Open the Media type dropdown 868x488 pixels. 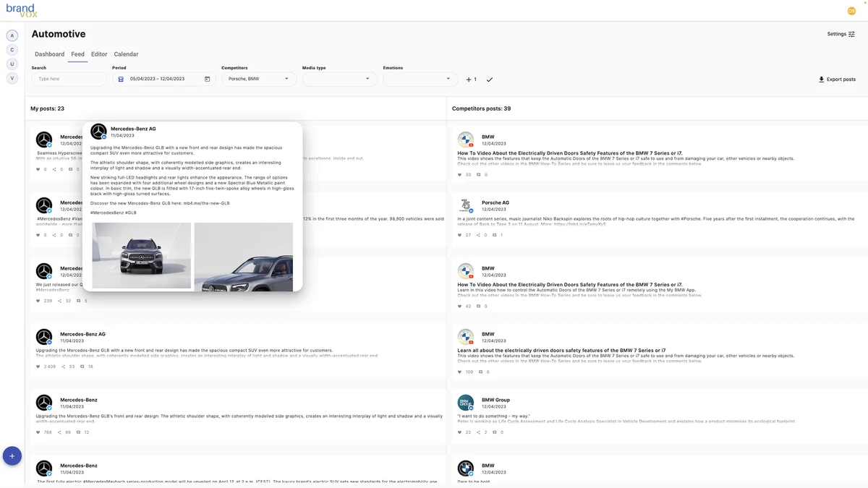coord(339,79)
